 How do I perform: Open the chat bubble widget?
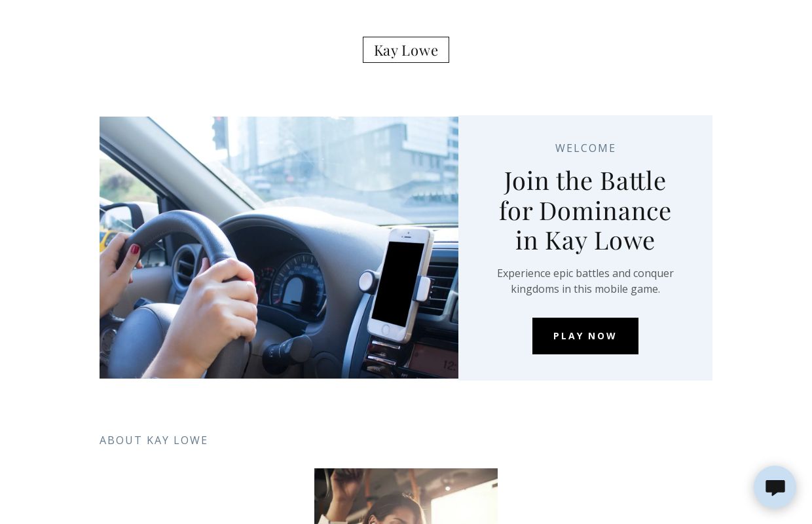pos(775,487)
